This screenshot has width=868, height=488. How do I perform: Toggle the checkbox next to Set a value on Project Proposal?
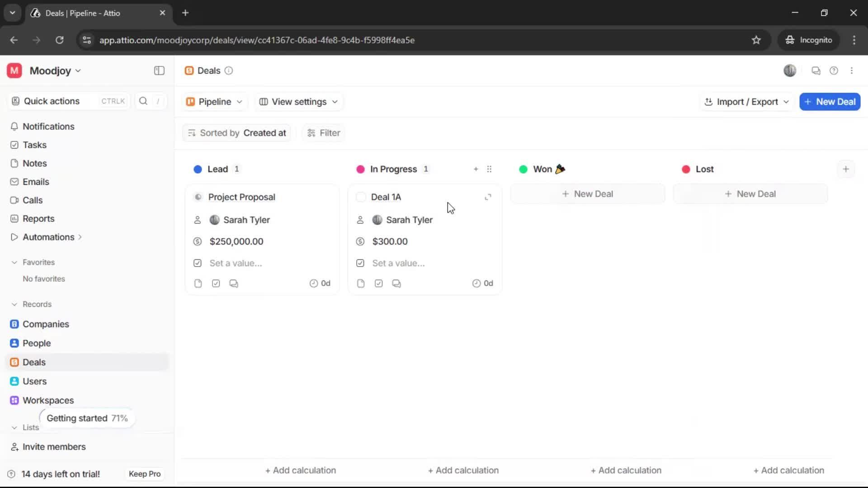pyautogui.click(x=198, y=263)
